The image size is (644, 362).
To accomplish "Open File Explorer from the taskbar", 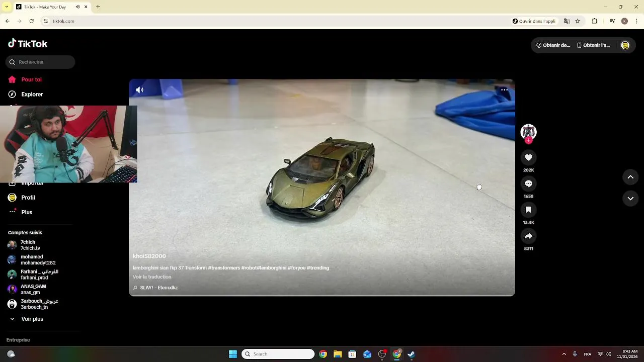I will click(338, 354).
